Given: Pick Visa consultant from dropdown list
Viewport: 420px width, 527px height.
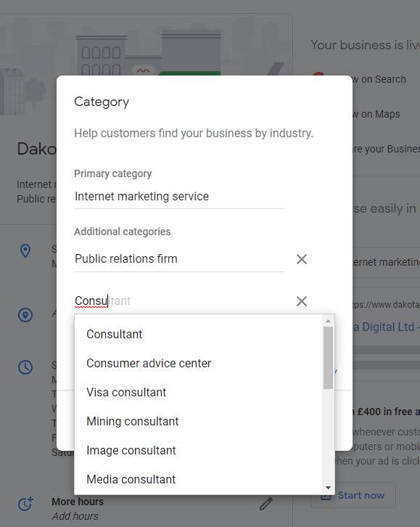Looking at the screenshot, I should (x=198, y=392).
